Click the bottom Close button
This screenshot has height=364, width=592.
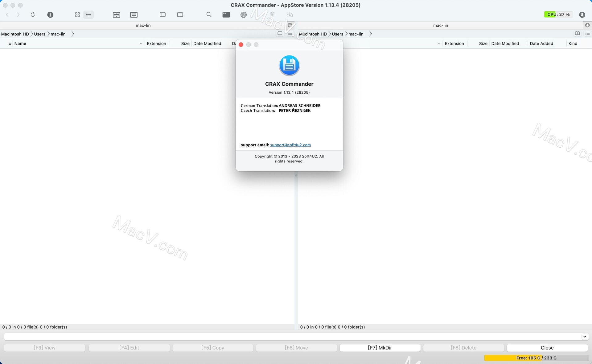(x=547, y=348)
